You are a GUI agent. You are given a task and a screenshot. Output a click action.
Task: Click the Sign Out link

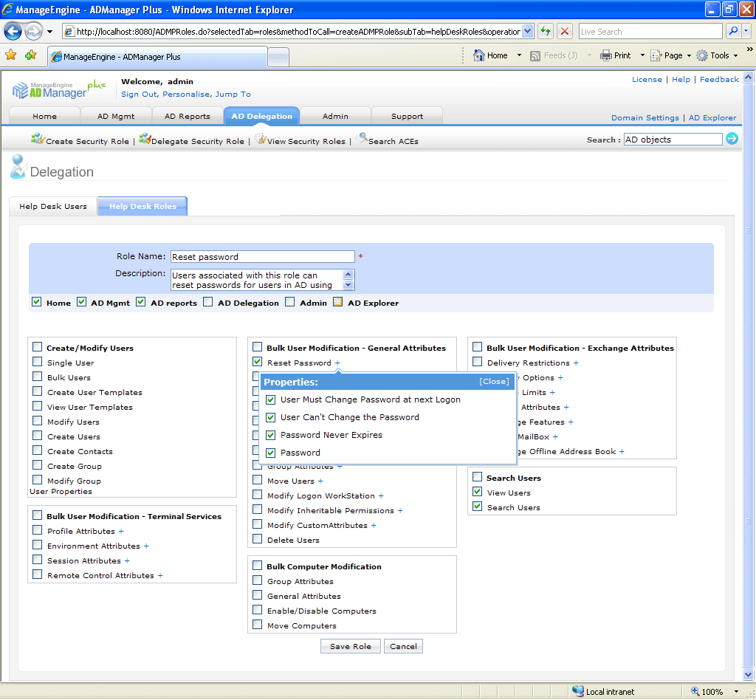pyautogui.click(x=139, y=94)
